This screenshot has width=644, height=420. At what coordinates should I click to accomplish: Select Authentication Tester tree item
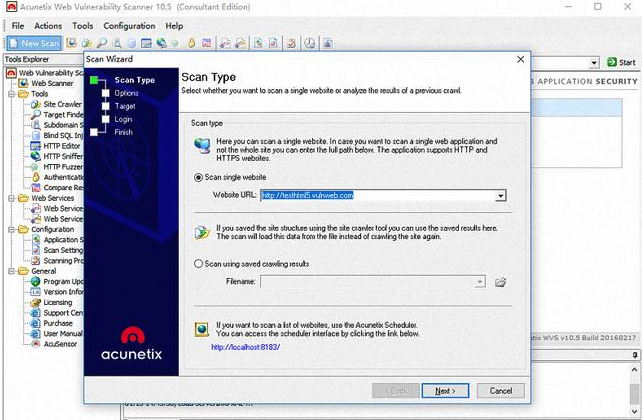[x=63, y=177]
